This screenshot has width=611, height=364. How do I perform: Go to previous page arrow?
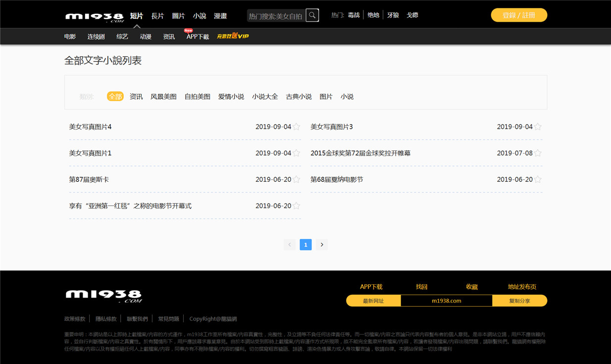(x=290, y=245)
